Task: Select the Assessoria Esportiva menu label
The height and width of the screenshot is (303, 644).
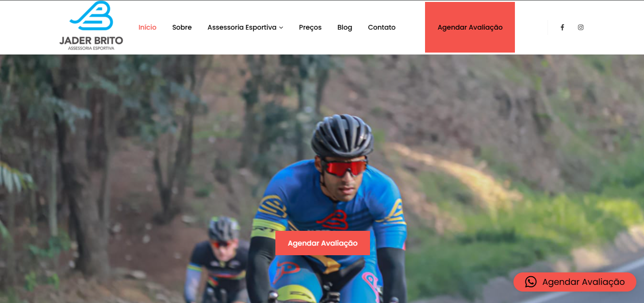Action: 242,27
